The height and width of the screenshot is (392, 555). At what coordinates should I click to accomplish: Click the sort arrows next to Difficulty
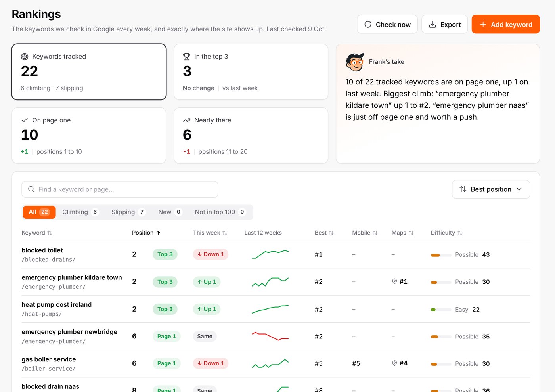[460, 233]
